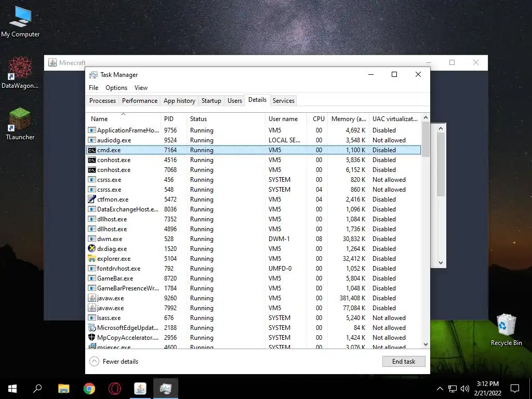Open the File menu
532x399 pixels.
[x=94, y=87]
